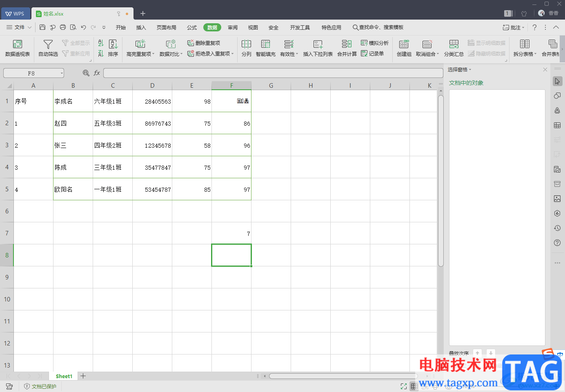565x392 pixels.
Task: Click 分类汇总 subtotal
Action: click(454, 48)
